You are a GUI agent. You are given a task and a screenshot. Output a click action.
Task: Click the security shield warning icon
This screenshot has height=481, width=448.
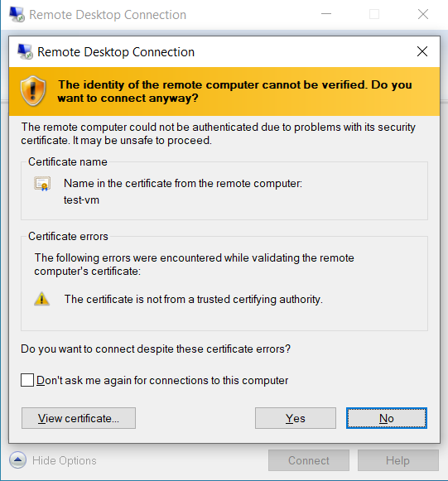click(33, 91)
